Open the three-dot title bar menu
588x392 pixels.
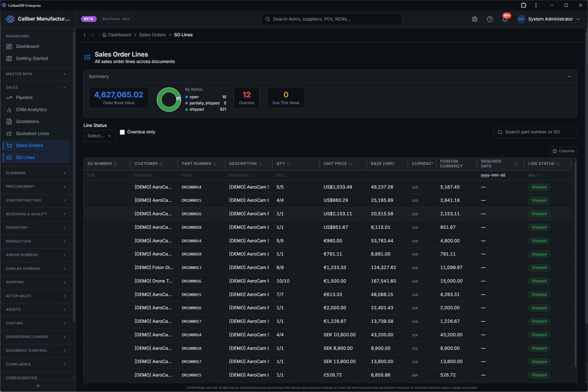point(536,5)
